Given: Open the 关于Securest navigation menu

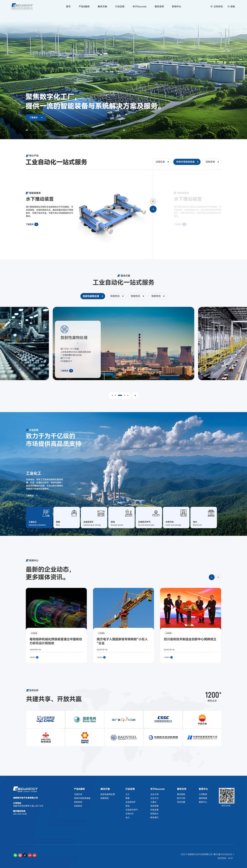Looking at the screenshot, I should [139, 6].
